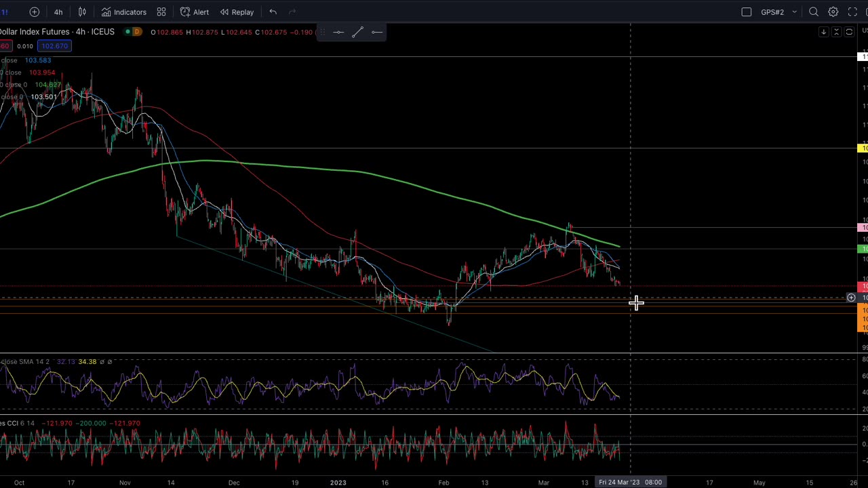Viewport: 868px width, 488px height.
Task: Click the RSI value 34.38
Action: (87, 362)
